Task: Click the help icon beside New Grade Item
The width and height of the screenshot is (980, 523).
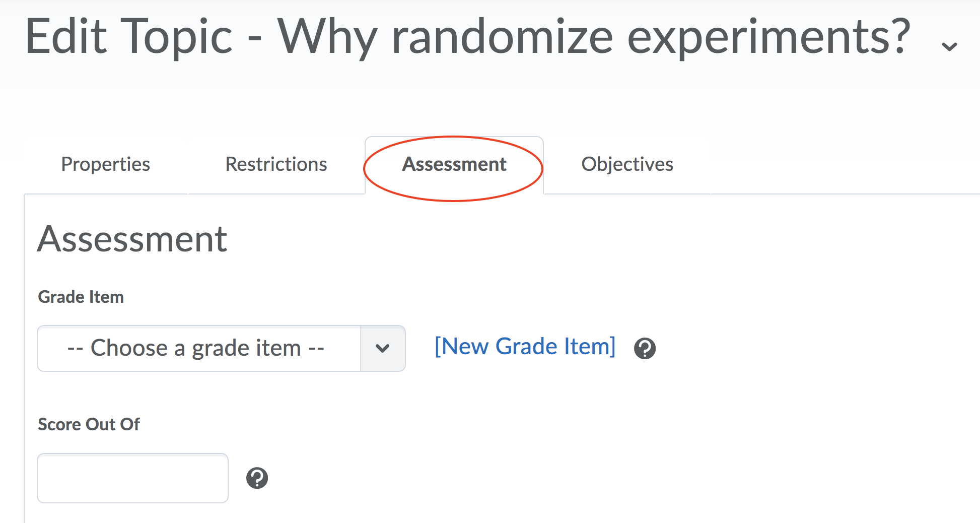Action: pos(645,348)
